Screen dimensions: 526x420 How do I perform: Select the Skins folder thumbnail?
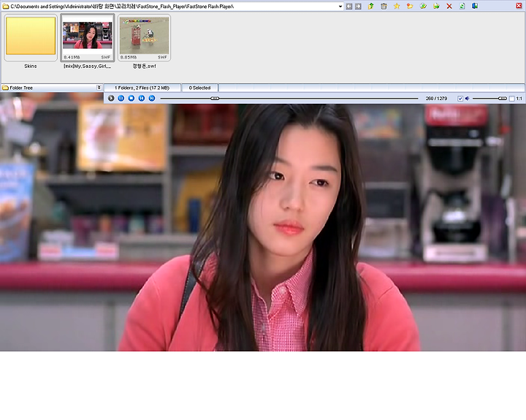[x=31, y=37]
